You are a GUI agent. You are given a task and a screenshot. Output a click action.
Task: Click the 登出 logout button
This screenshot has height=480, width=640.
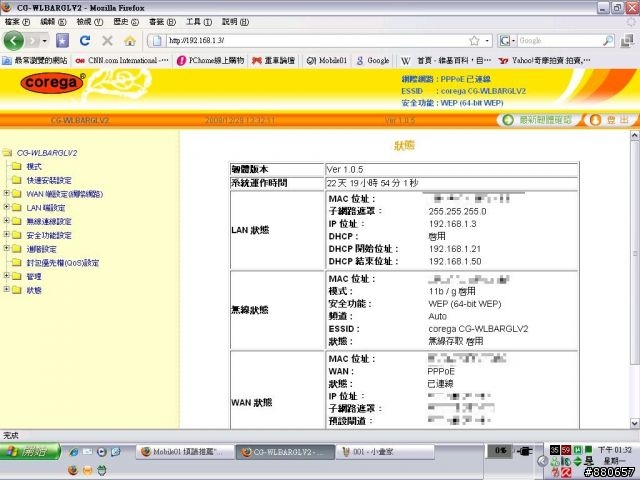coord(611,120)
